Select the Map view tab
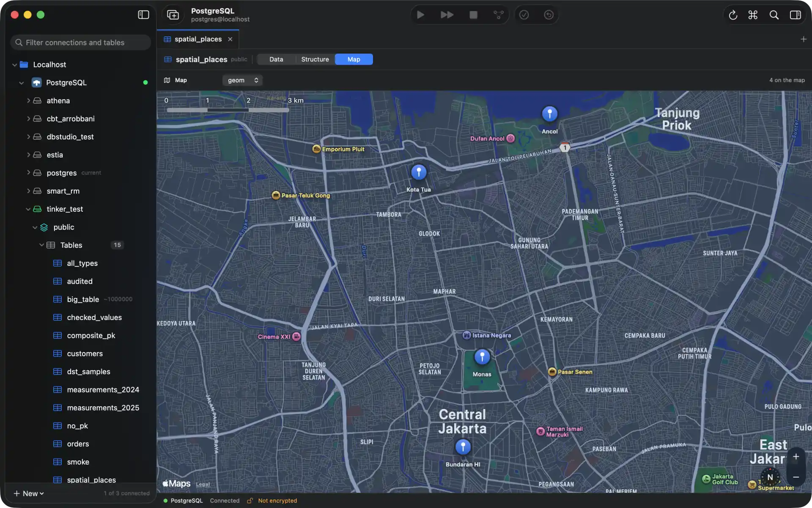 (x=354, y=59)
